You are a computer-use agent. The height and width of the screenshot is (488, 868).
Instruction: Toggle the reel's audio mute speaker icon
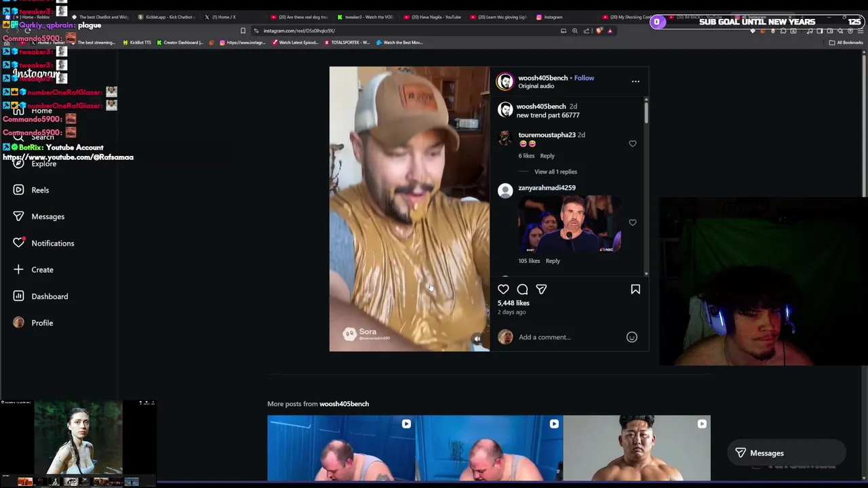[477, 339]
